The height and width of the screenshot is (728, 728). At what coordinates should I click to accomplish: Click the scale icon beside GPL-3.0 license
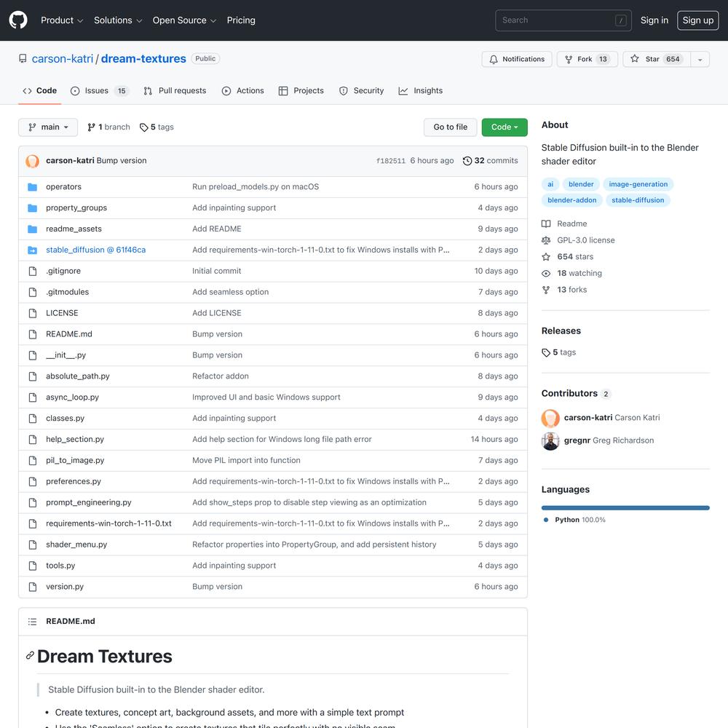pyautogui.click(x=546, y=240)
